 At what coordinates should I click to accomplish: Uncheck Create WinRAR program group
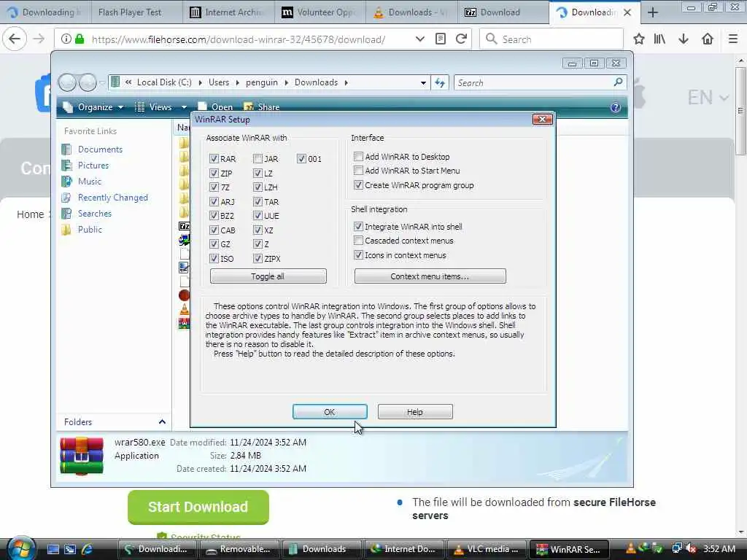(358, 184)
